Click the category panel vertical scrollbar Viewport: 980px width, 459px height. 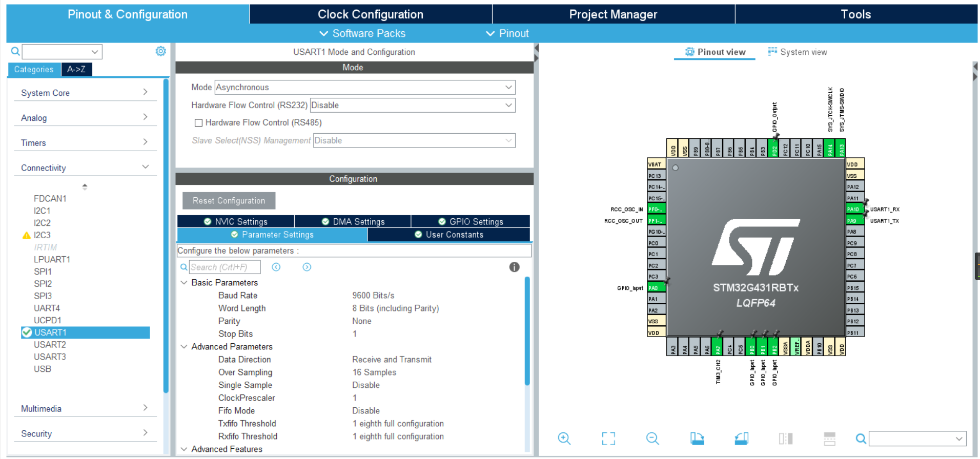tap(166, 236)
